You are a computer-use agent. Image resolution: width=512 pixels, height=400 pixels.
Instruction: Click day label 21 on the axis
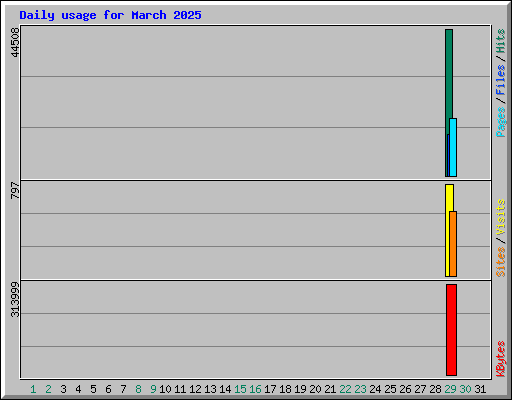coord(330,389)
